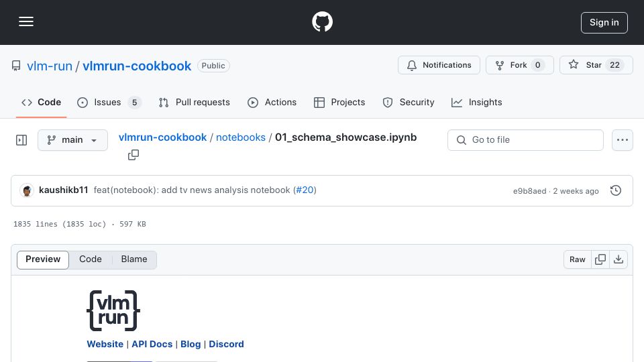View the file commit history
The image size is (644, 362).
(616, 190)
